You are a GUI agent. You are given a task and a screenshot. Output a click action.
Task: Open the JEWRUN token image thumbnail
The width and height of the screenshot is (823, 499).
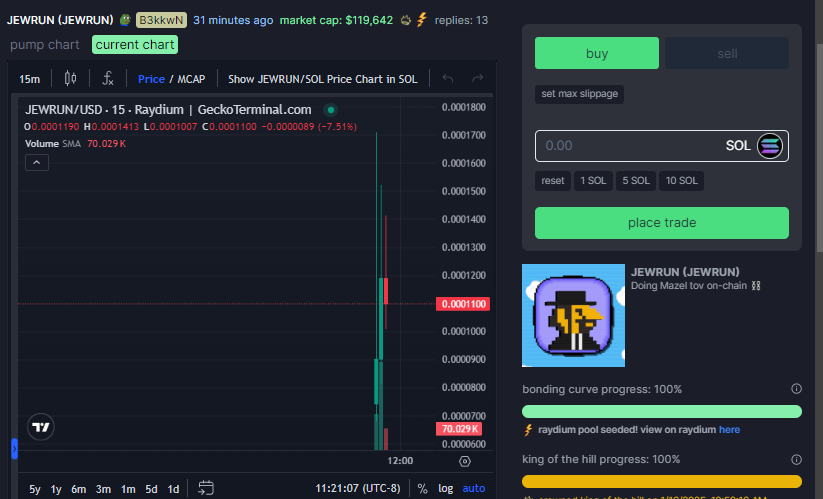[573, 315]
